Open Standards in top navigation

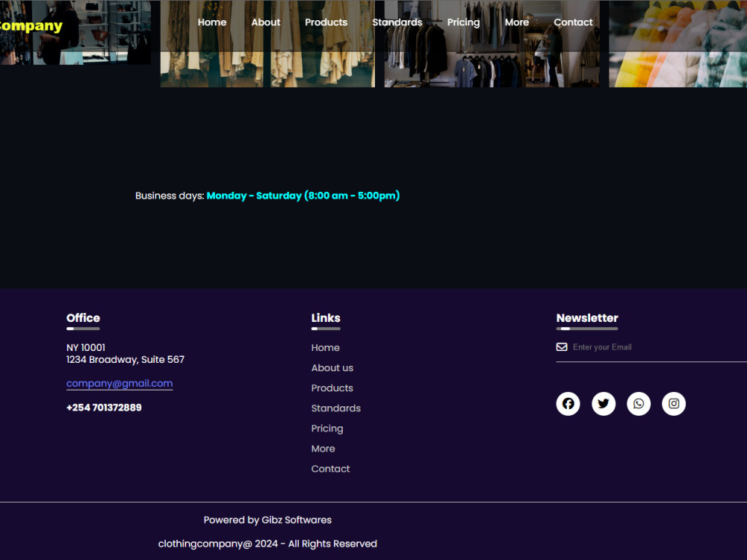(397, 22)
